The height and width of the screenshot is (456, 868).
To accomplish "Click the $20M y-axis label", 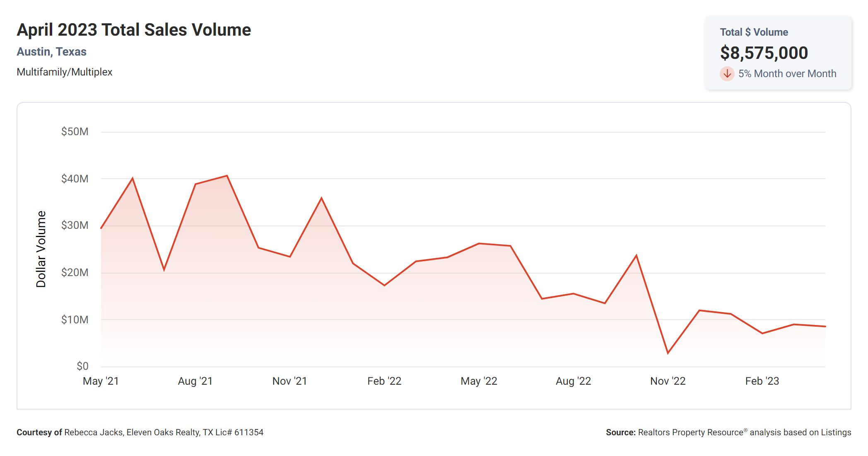I will (75, 273).
